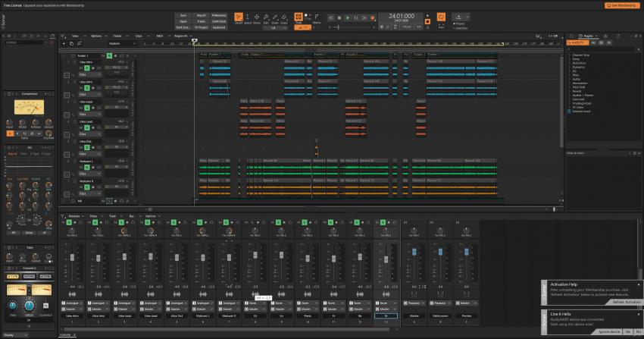This screenshot has height=339, width=644.
Task: Open the Options menu in console view
Action: (151, 216)
